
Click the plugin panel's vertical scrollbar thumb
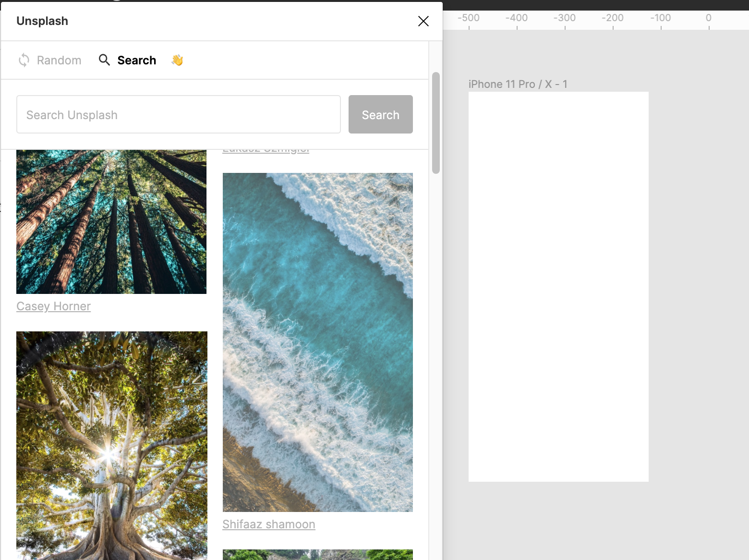click(x=435, y=122)
